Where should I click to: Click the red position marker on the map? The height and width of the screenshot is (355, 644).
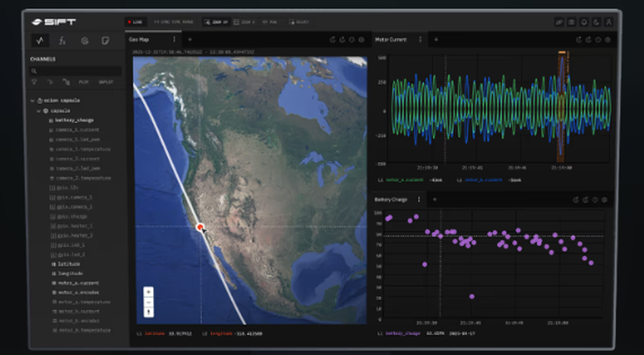(x=200, y=227)
